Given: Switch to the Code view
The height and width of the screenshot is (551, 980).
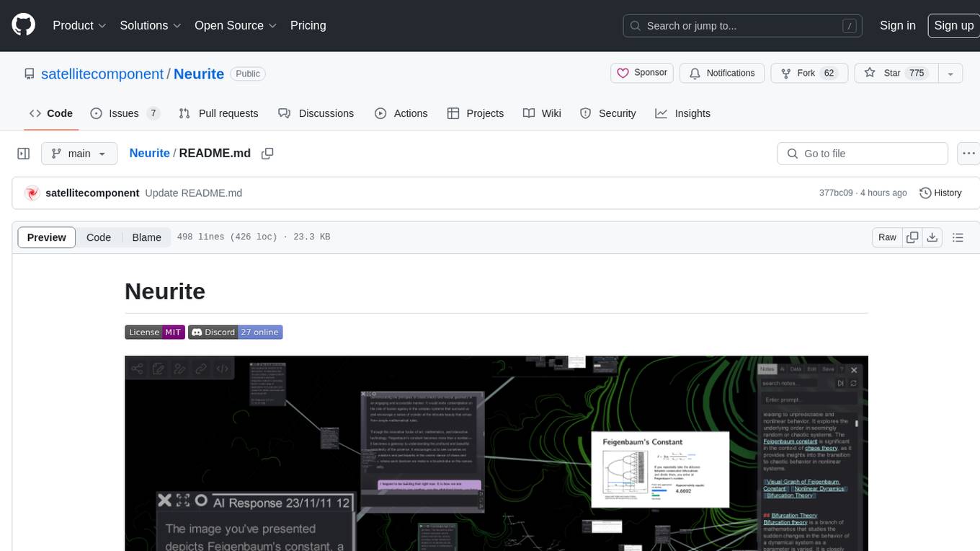Looking at the screenshot, I should click(99, 237).
